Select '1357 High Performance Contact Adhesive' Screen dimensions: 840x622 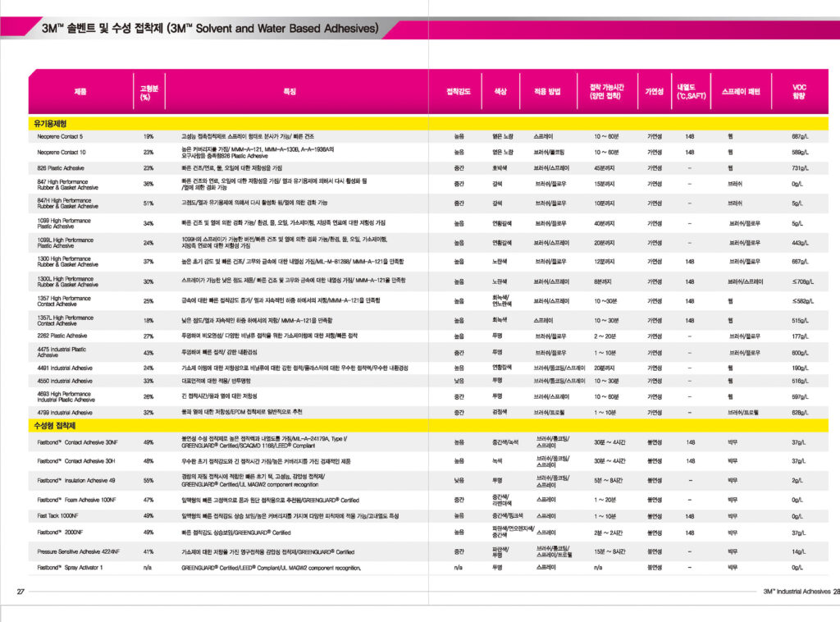pos(64,301)
